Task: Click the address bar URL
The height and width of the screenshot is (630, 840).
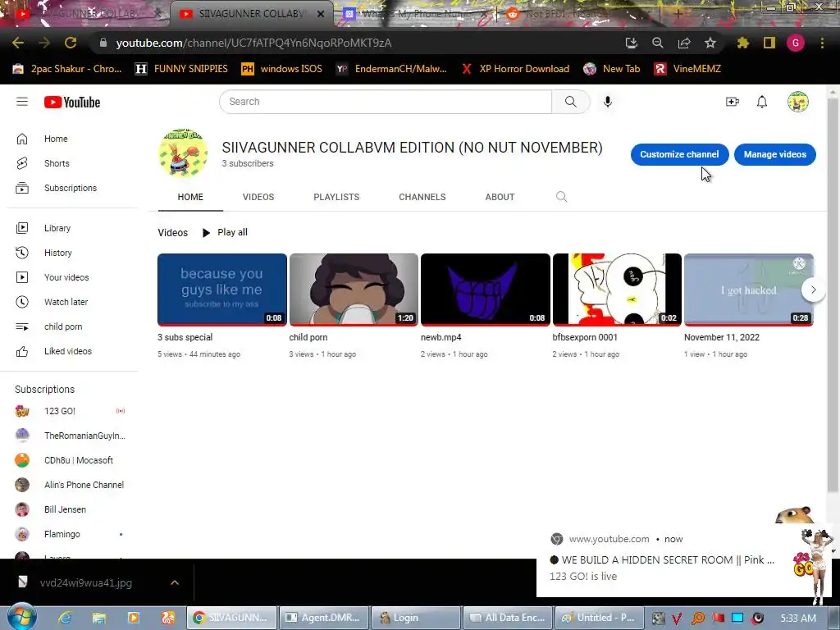Action: [x=254, y=43]
